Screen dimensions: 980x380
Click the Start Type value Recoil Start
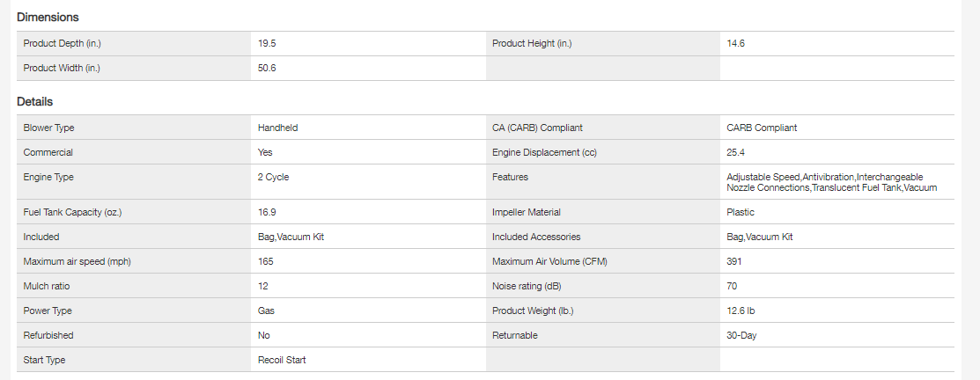tap(282, 360)
